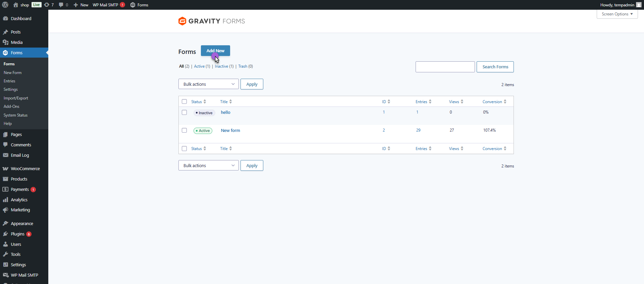Image resolution: width=644 pixels, height=284 pixels.
Task: Open the Email Log sidebar item
Action: 20,155
